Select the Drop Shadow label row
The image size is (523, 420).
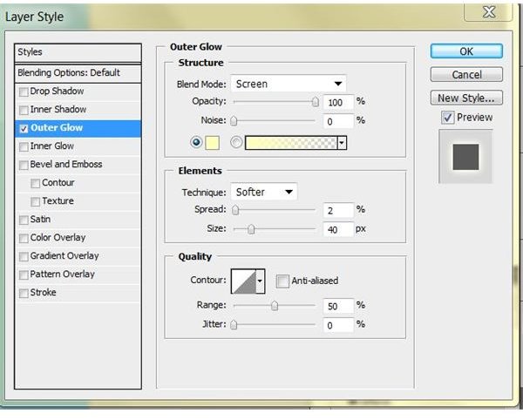tap(78, 91)
